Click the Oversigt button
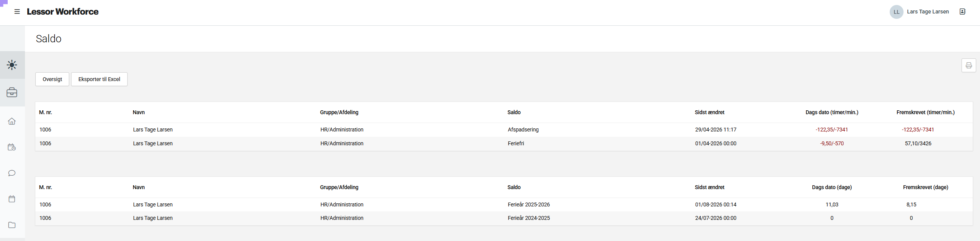This screenshot has width=980, height=241. [x=52, y=79]
